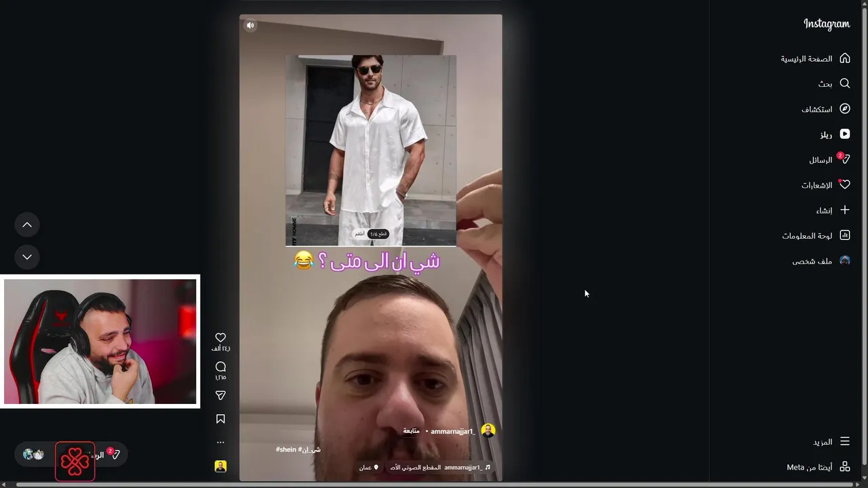Click the ١٬٢١٥ comment count
Screen dimensions: 868x488
(220, 378)
